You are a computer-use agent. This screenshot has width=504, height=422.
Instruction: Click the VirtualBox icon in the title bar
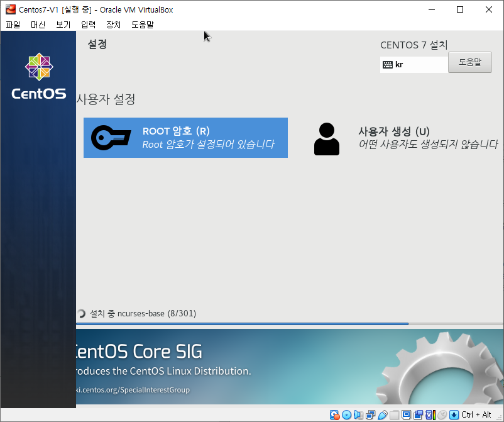click(x=10, y=9)
